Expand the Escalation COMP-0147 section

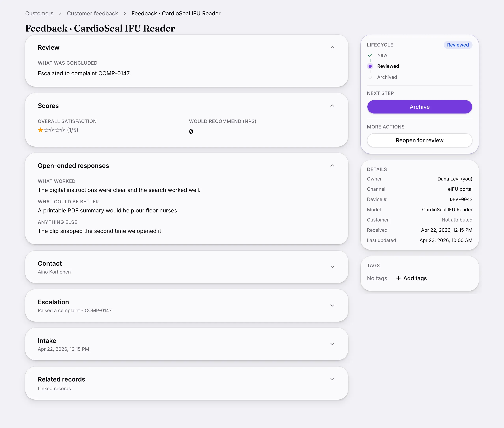pyautogui.click(x=332, y=305)
